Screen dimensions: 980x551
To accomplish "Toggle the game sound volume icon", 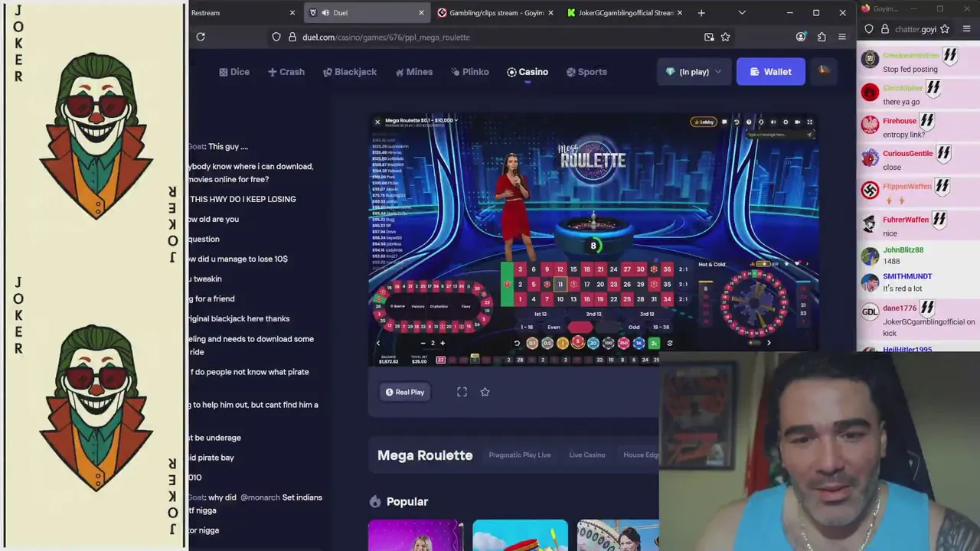I will pyautogui.click(x=773, y=122).
